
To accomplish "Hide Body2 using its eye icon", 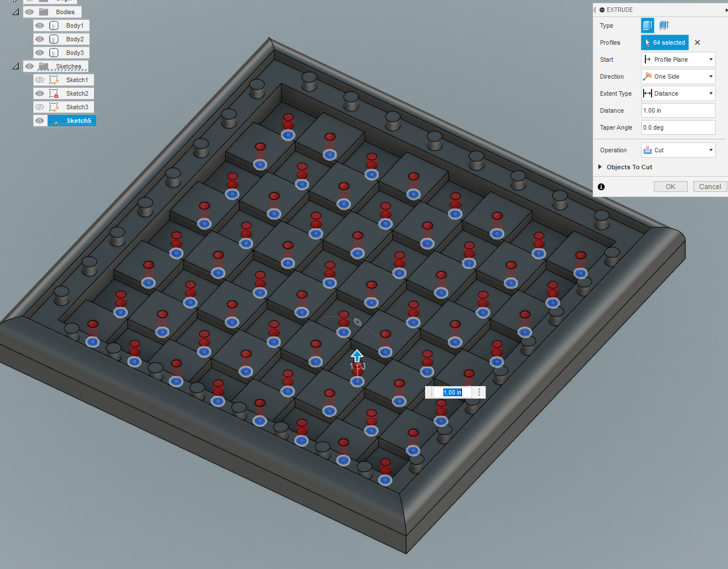I will [x=40, y=39].
